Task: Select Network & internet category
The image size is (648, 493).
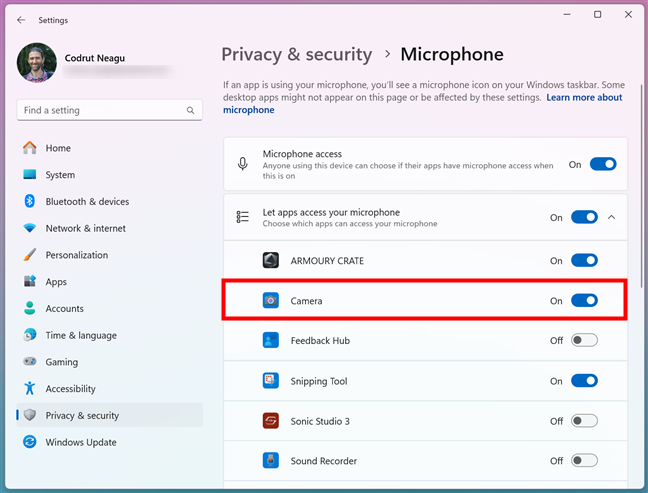Action: pyautogui.click(x=110, y=228)
